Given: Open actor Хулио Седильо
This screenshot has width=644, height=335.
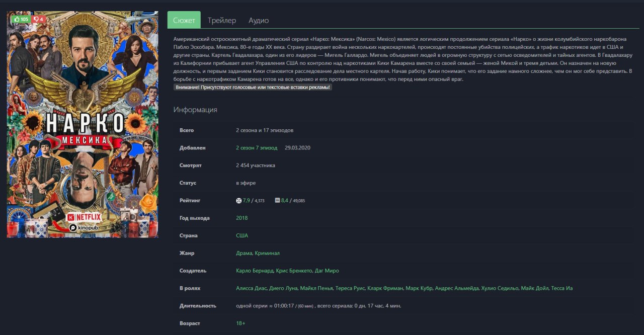Looking at the screenshot, I should (x=499, y=288).
